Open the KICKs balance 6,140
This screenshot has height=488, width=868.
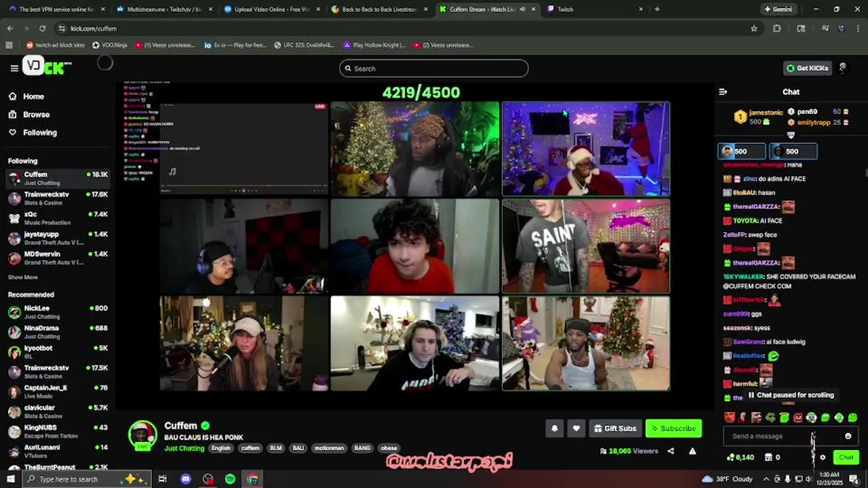[x=740, y=457]
